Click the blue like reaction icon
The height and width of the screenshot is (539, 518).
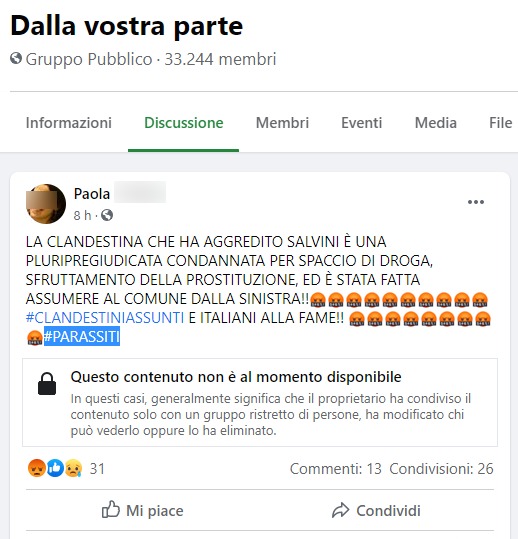pyautogui.click(x=55, y=468)
